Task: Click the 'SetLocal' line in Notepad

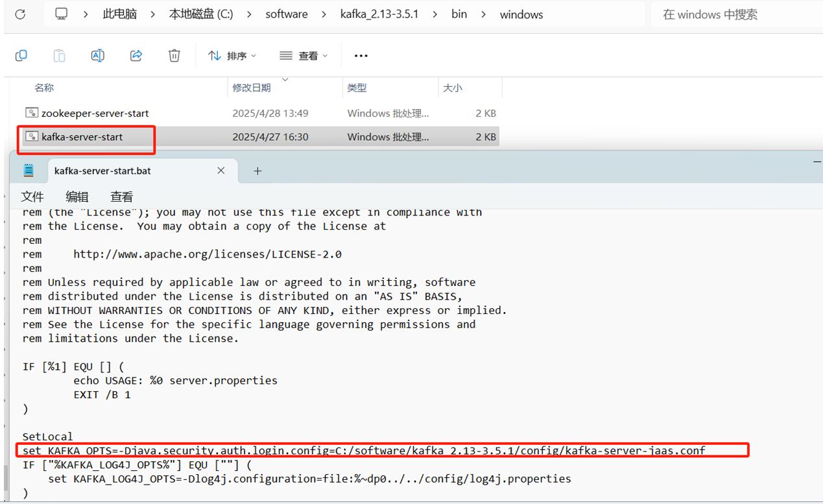Action: (48, 437)
